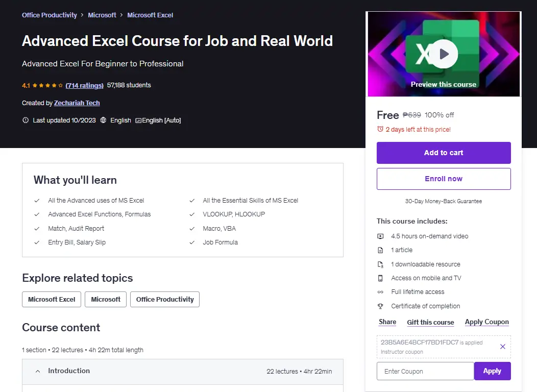
Task: Click the Access on mobile and TV text
Action: click(426, 278)
